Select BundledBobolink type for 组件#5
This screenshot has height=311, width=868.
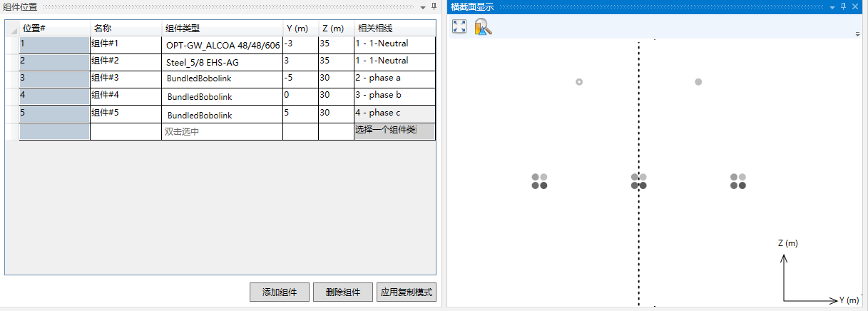223,113
